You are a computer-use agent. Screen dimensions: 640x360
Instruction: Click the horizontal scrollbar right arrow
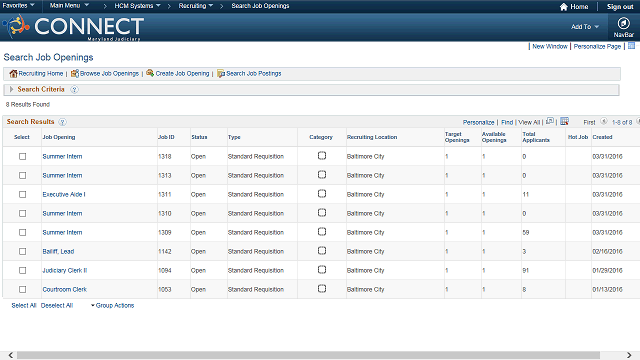[629, 355]
